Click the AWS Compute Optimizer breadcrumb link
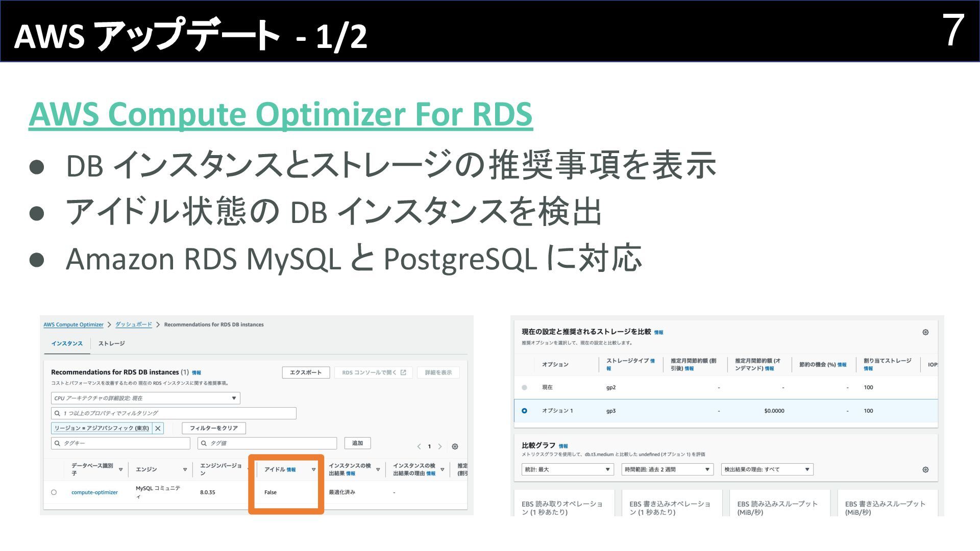Image resolution: width=980 pixels, height=551 pixels. [x=73, y=324]
